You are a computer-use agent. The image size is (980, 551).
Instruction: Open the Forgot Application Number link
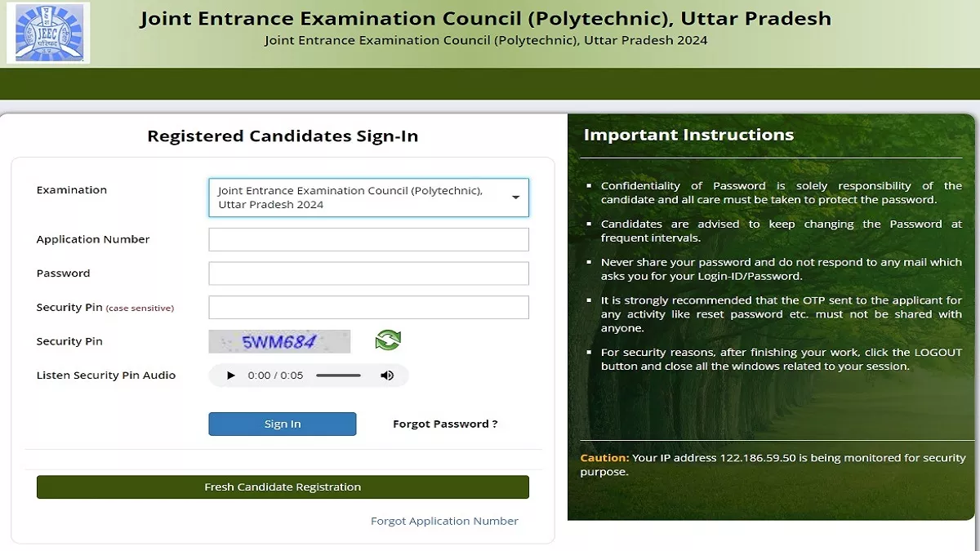tap(444, 521)
